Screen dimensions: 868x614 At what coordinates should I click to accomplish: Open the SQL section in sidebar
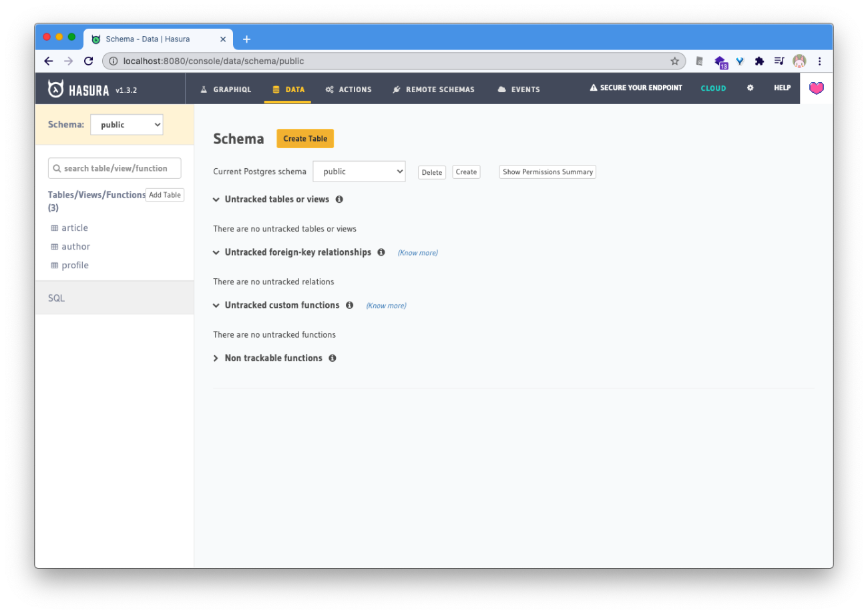[x=114, y=298]
